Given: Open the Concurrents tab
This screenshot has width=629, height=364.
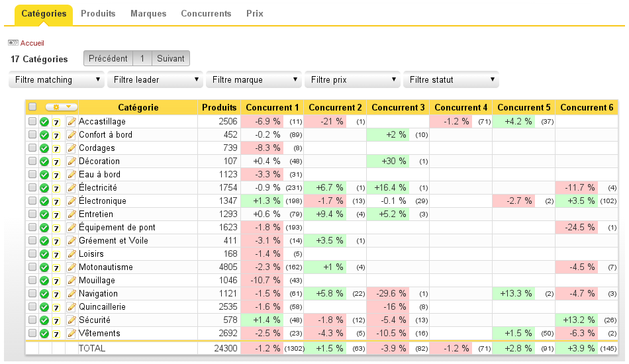Looking at the screenshot, I should (206, 14).
